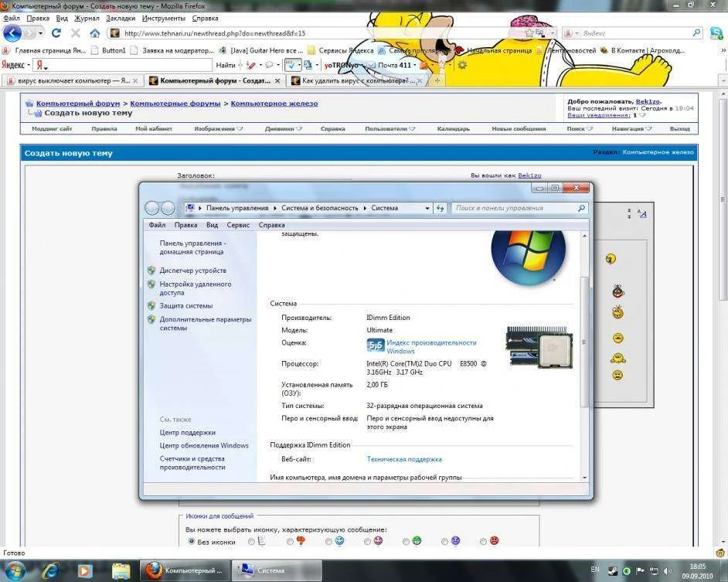Click the Firefox open new tab button
This screenshot has height=582, width=728.
(x=437, y=80)
